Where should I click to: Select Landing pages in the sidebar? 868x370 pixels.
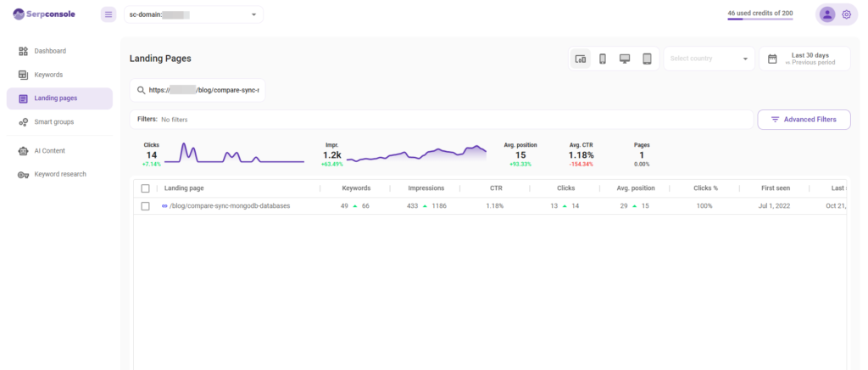point(59,98)
